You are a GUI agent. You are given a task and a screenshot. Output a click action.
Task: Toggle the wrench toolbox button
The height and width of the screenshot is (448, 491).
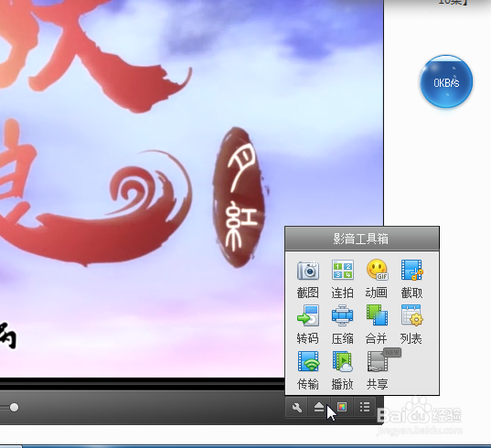(297, 407)
